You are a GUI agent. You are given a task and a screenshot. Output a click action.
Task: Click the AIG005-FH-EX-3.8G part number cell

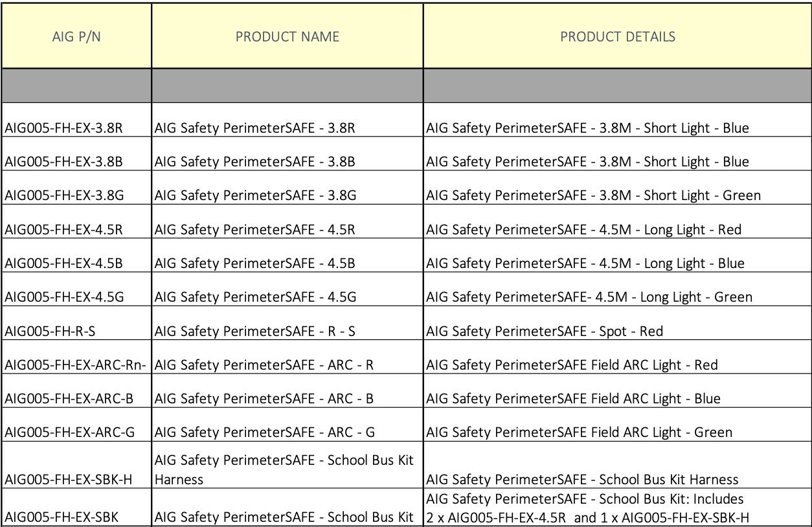(x=64, y=195)
